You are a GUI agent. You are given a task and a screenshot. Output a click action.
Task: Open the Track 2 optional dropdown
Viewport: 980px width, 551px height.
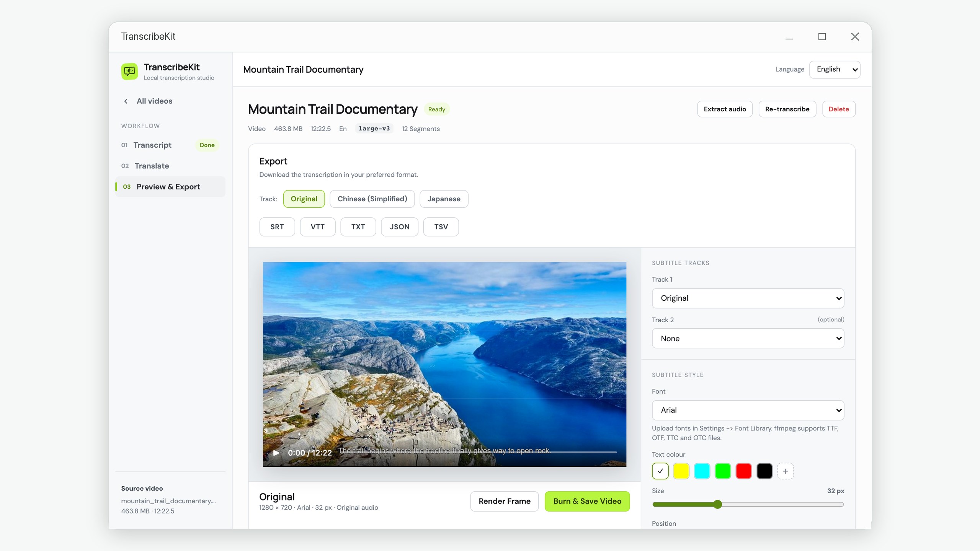click(x=748, y=338)
